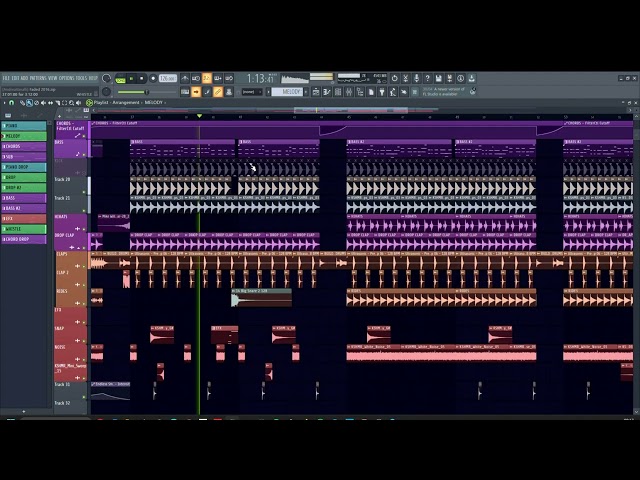Open the snap selector showing (none)
The width and height of the screenshot is (640, 480).
pyautogui.click(x=251, y=92)
